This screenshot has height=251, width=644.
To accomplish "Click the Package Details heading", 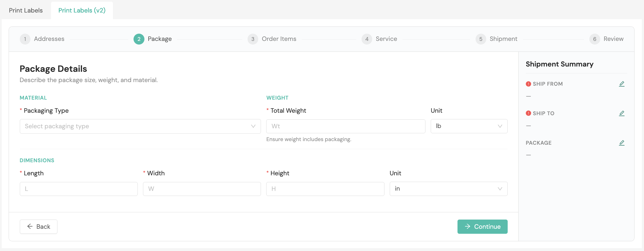I will pyautogui.click(x=53, y=69).
